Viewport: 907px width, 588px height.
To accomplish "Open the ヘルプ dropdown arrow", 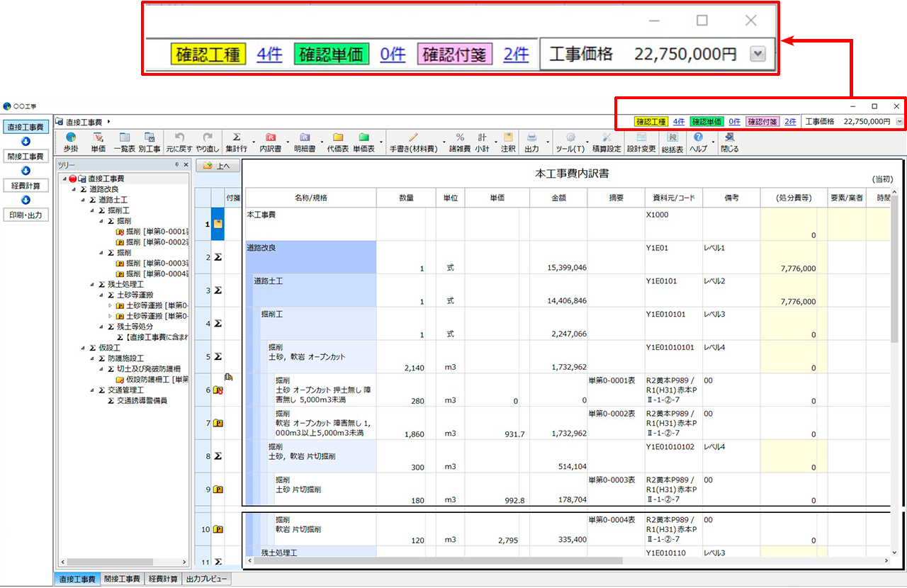I will click(x=712, y=142).
